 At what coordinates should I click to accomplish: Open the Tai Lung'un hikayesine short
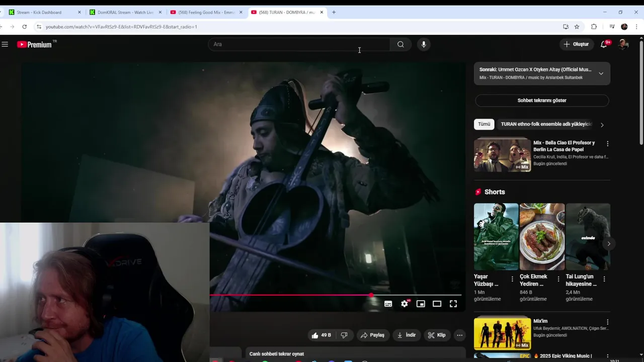(x=588, y=236)
